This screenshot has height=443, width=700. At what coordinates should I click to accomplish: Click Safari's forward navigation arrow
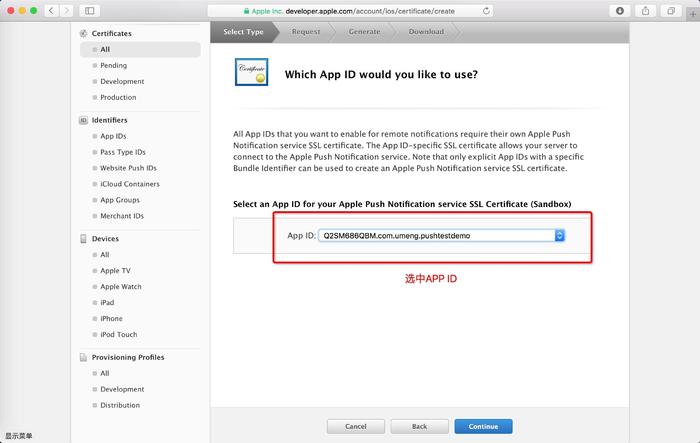click(x=67, y=10)
